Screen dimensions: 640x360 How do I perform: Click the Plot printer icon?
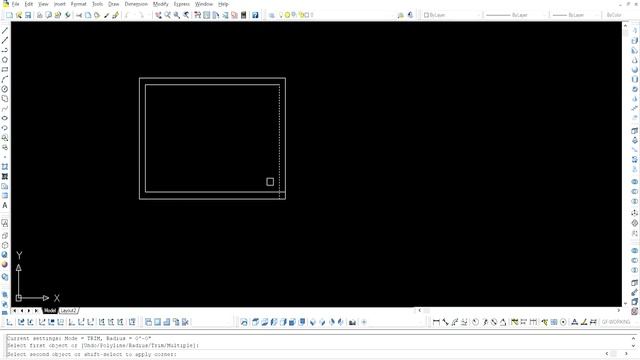pyautogui.click(x=40, y=15)
